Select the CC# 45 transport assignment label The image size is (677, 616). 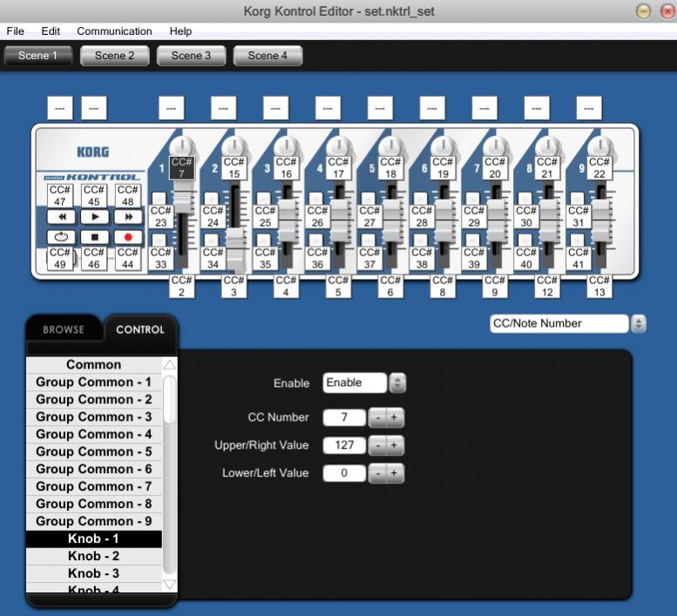94,195
